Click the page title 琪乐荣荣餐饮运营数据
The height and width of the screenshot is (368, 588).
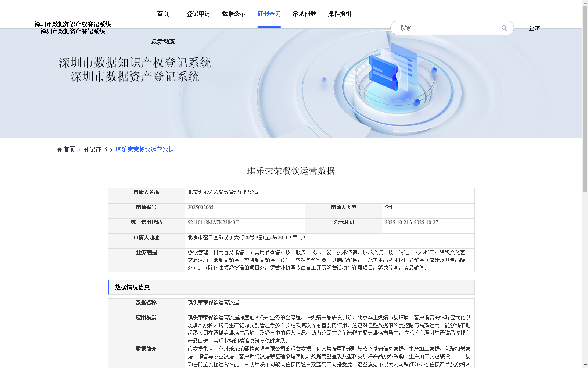pyautogui.click(x=291, y=171)
